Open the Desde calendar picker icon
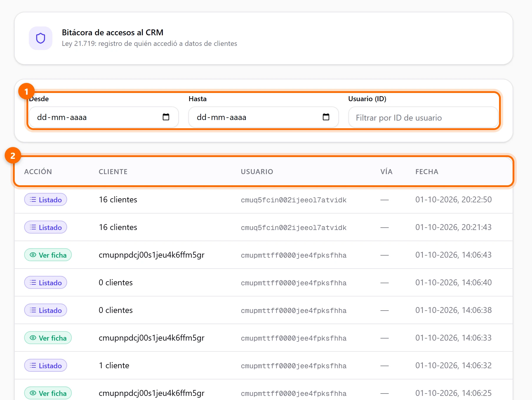Viewport: 532px width, 400px height. [x=166, y=117]
